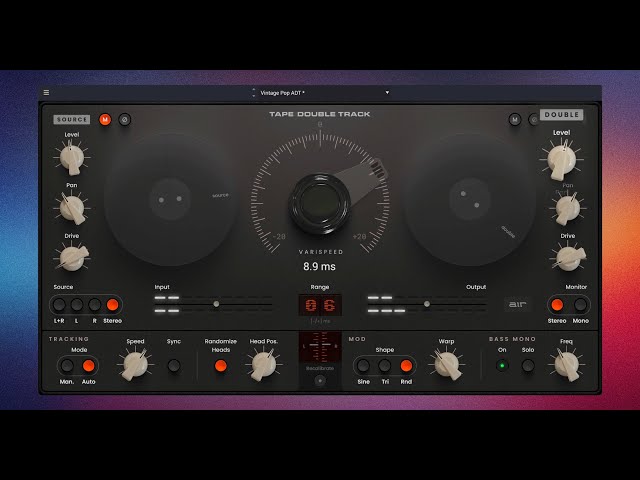Click the DOUBLE section label
The width and height of the screenshot is (640, 480).
(562, 115)
